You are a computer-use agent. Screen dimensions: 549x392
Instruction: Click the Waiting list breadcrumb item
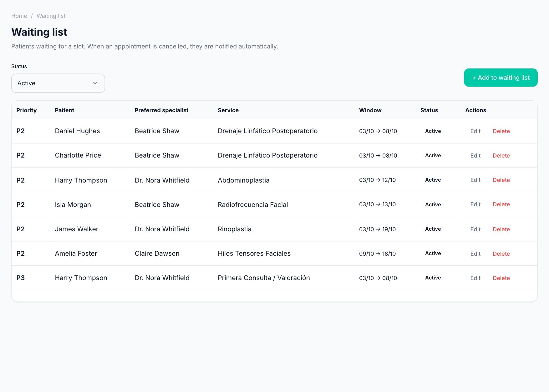point(51,16)
